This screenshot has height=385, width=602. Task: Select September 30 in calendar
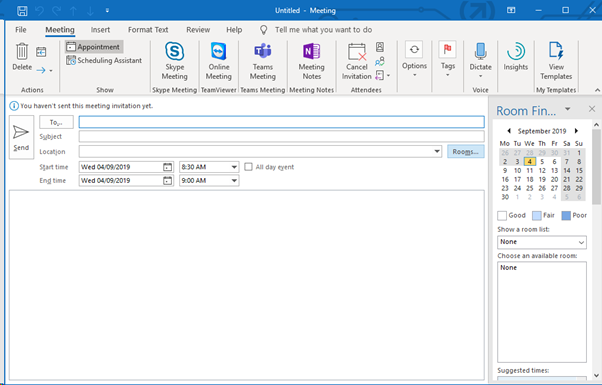tap(505, 197)
